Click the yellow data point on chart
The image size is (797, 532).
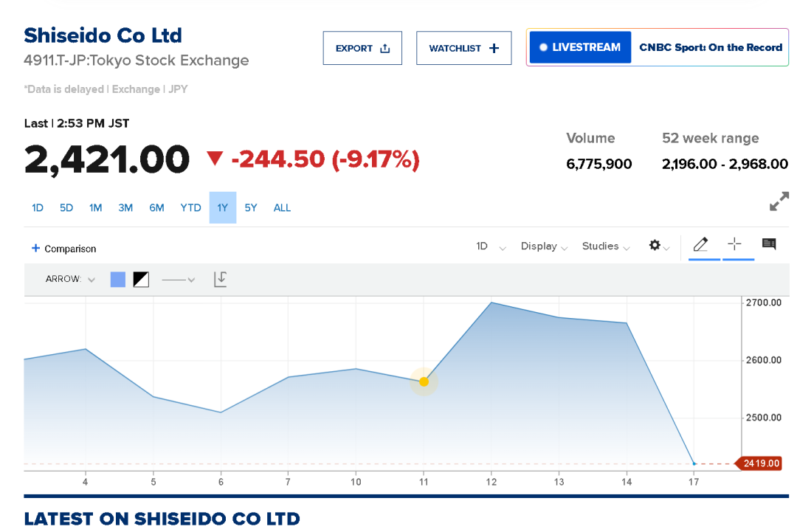[424, 381]
